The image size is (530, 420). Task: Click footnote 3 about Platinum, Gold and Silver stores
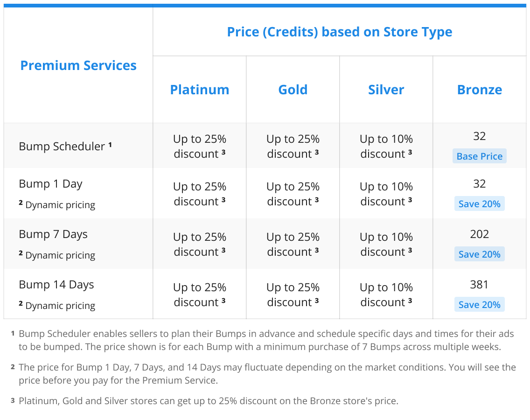point(208,401)
